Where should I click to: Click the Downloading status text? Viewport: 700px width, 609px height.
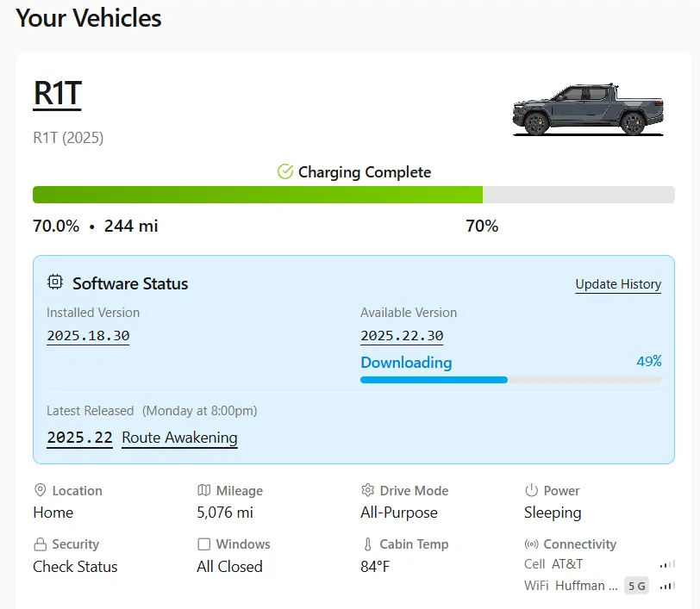[x=406, y=363]
